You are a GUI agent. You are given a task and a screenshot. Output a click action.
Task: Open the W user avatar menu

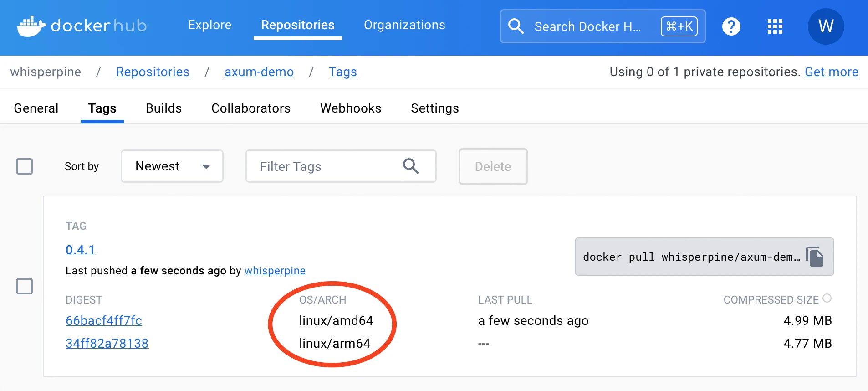[x=825, y=26]
